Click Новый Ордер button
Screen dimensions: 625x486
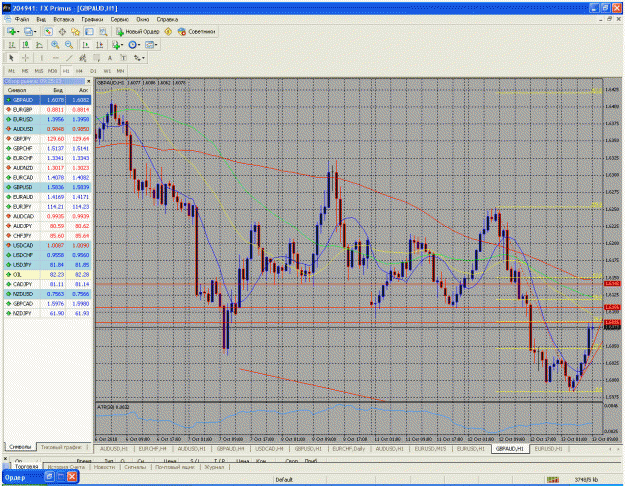[x=138, y=31]
